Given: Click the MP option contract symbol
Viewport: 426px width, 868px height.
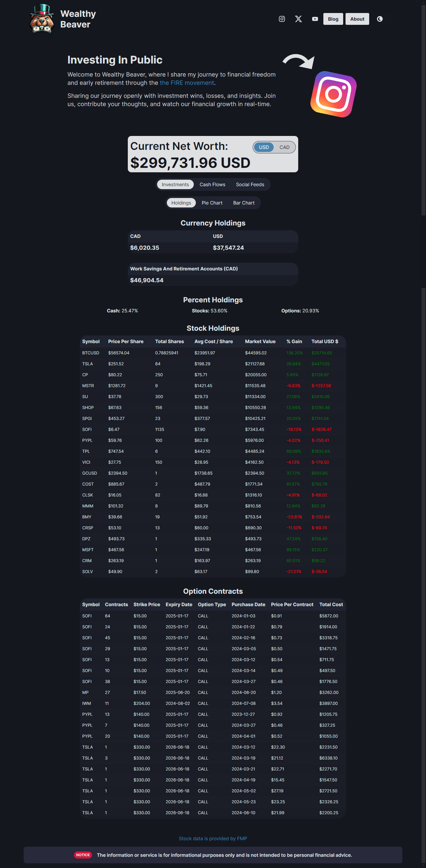Looking at the screenshot, I should 85,692.
